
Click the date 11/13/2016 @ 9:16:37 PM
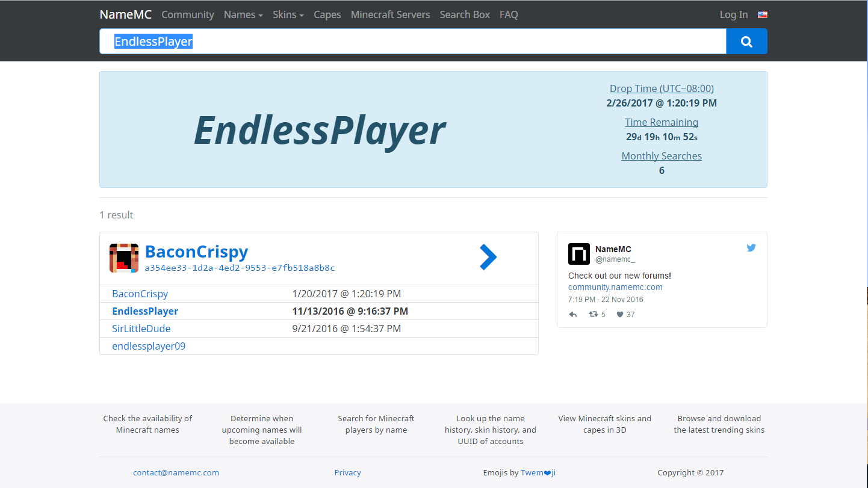[x=350, y=311]
